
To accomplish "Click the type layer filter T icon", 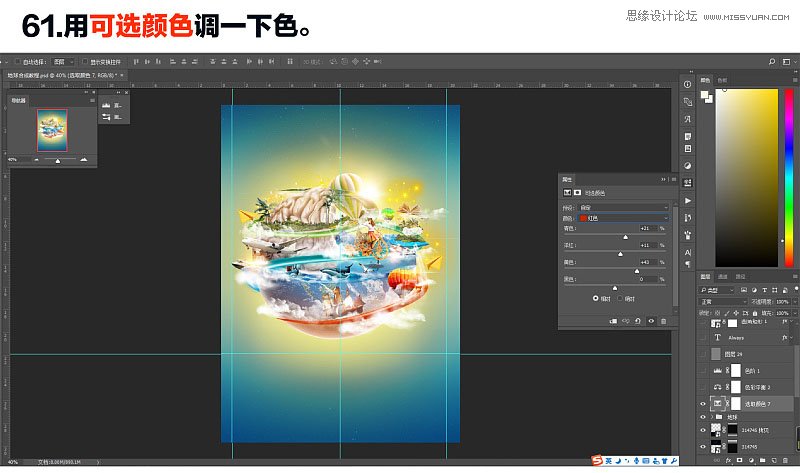I will 764,290.
